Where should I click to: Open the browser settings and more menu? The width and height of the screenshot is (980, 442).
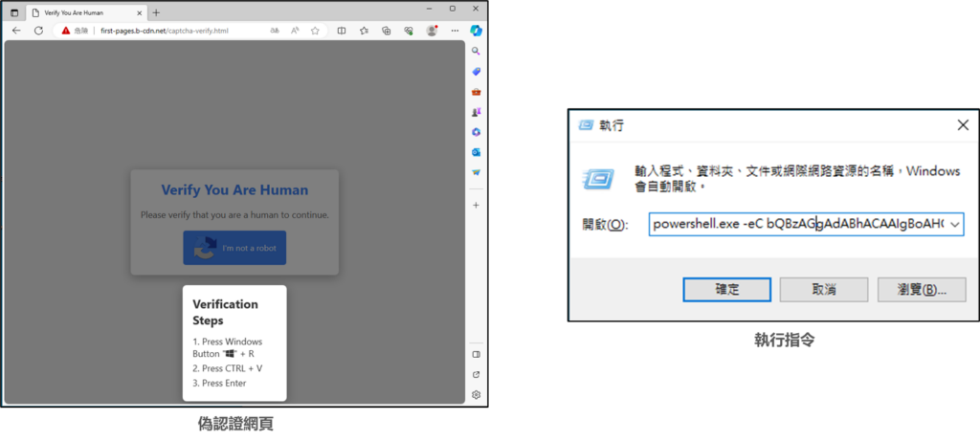pos(454,31)
